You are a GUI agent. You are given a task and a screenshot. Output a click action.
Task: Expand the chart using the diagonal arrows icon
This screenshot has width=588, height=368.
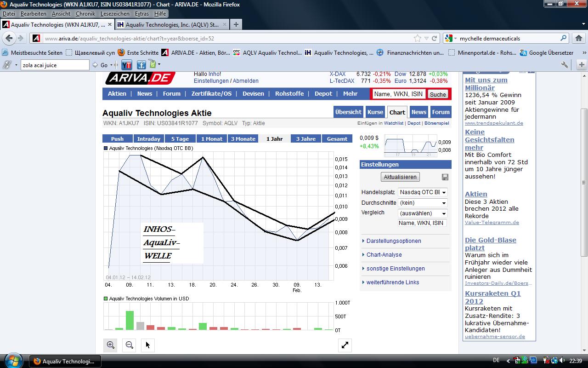point(345,345)
